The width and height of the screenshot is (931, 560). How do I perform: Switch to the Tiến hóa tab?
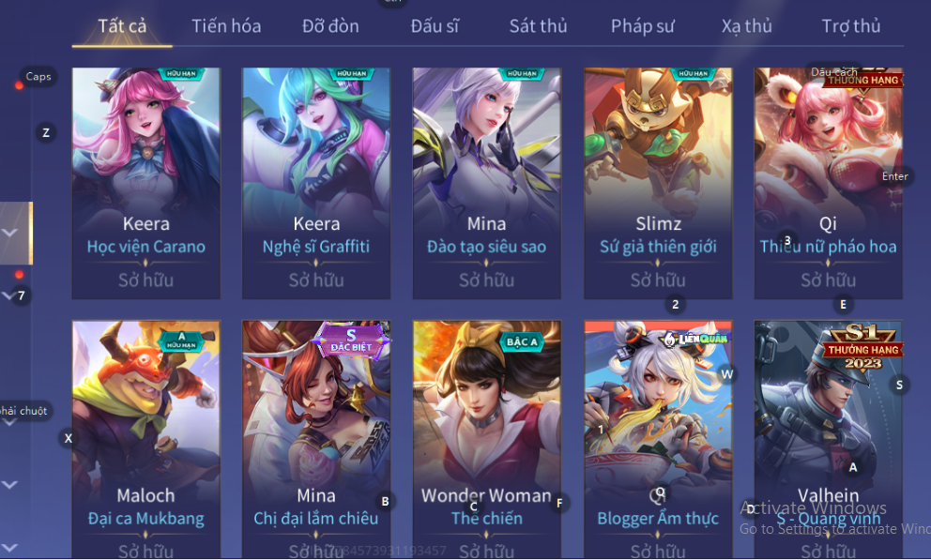click(226, 26)
